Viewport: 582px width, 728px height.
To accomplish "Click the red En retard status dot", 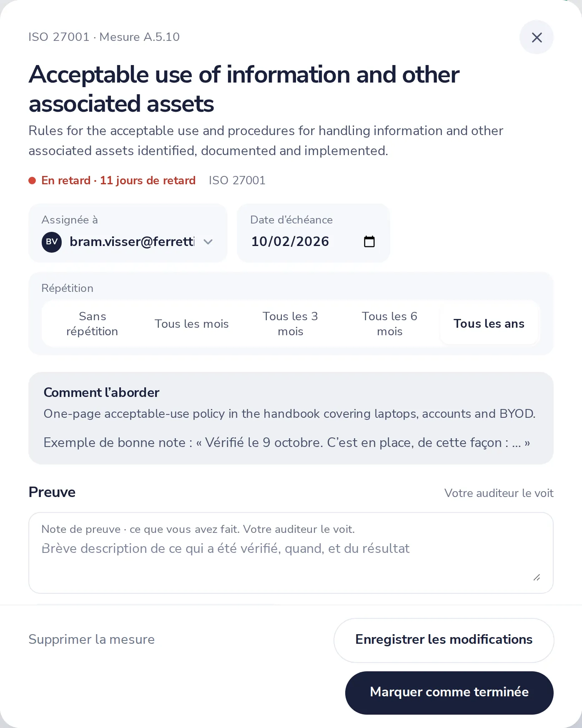I will 32,181.
